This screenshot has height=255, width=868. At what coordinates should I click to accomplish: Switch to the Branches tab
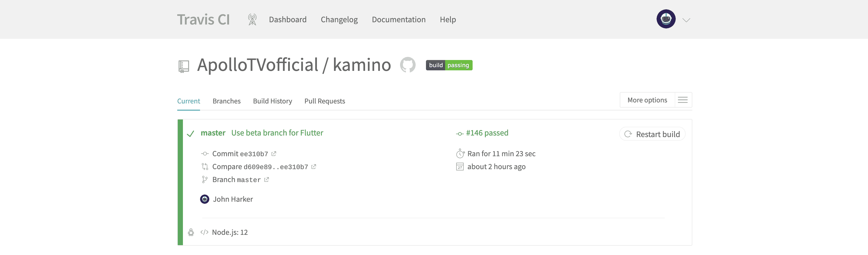point(226,101)
